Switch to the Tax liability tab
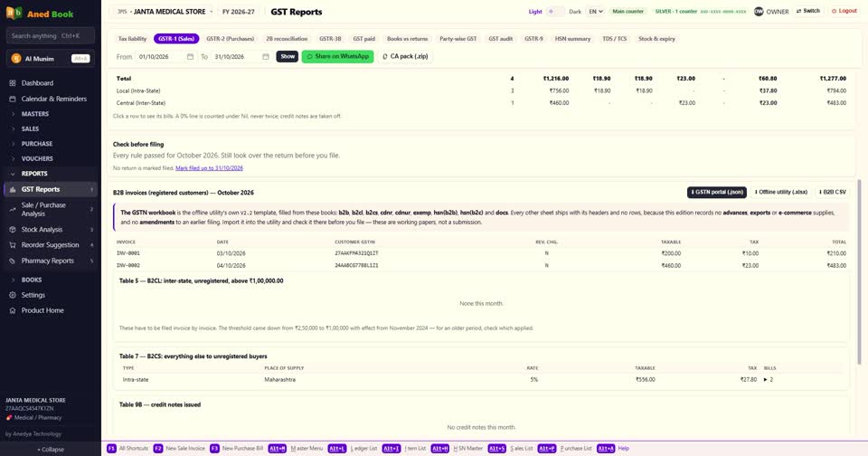The width and height of the screenshot is (868, 456). 132,39
